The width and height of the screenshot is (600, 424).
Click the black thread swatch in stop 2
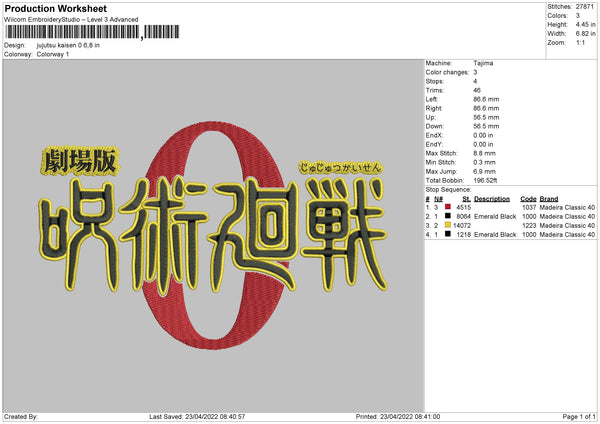click(448, 216)
